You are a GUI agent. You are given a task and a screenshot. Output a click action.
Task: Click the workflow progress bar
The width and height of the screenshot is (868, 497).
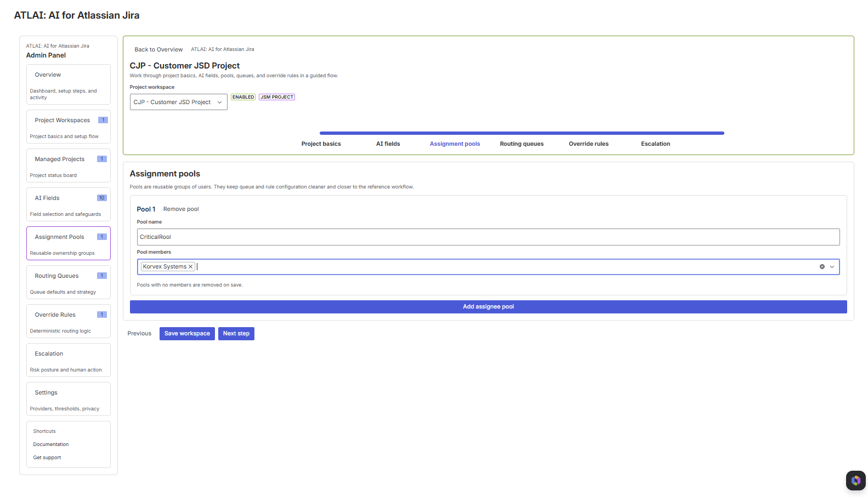pyautogui.click(x=521, y=133)
